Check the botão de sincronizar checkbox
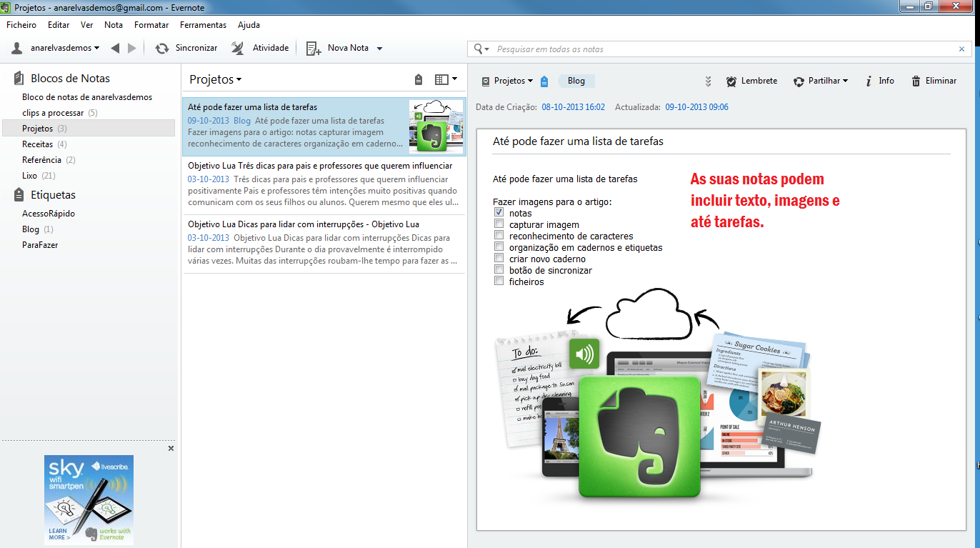The width and height of the screenshot is (980, 548). coord(499,270)
